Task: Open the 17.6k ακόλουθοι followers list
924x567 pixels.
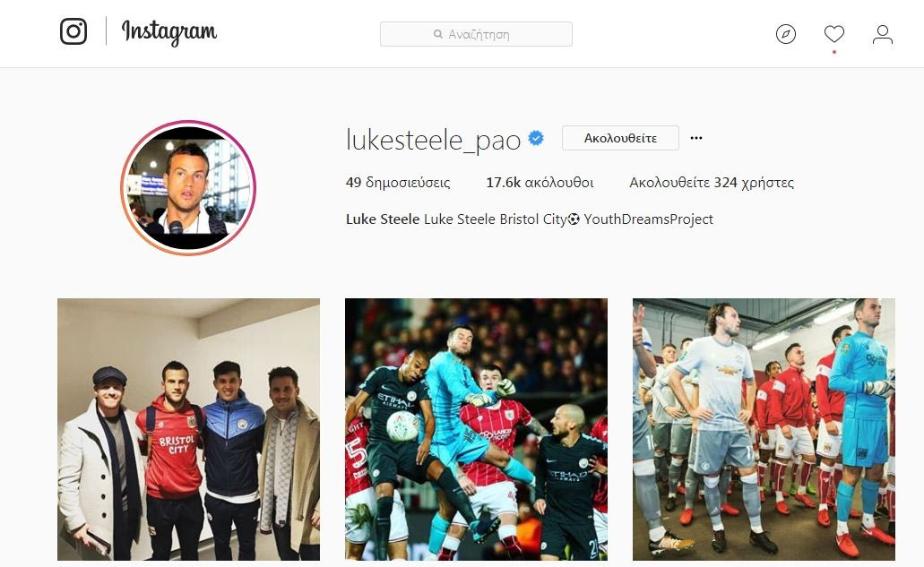Action: (540, 183)
